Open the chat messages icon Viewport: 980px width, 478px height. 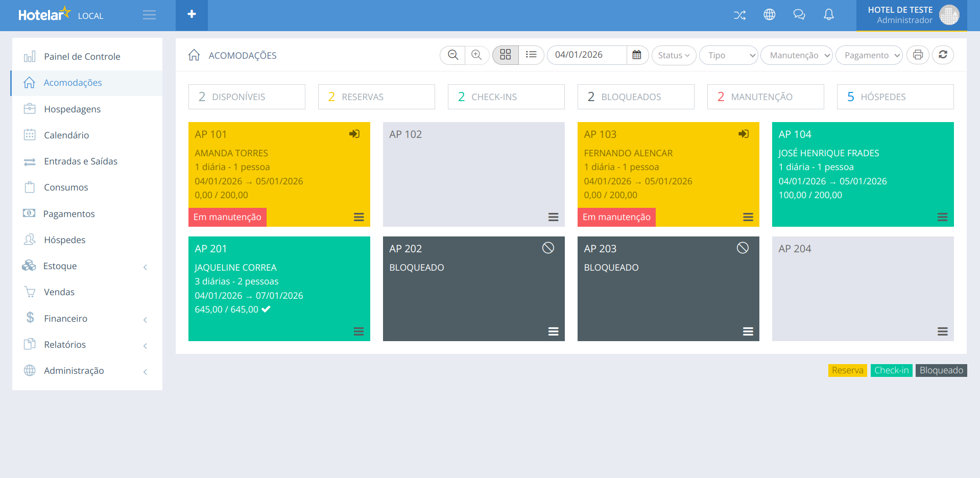coord(799,15)
